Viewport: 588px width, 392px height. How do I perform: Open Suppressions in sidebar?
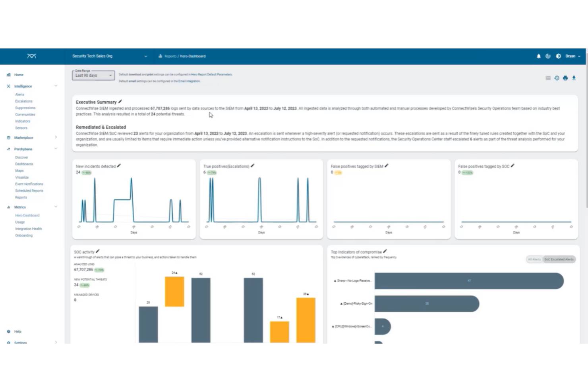[25, 108]
